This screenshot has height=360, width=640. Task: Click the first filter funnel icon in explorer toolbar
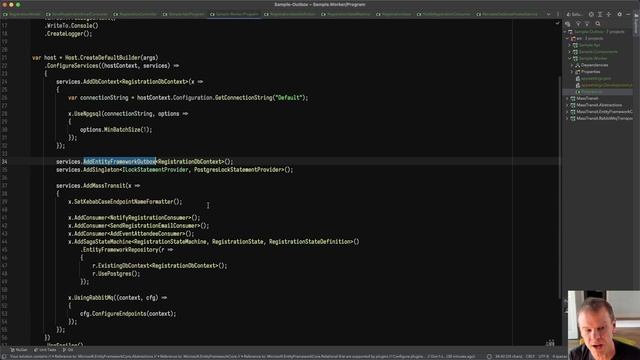point(578,24)
